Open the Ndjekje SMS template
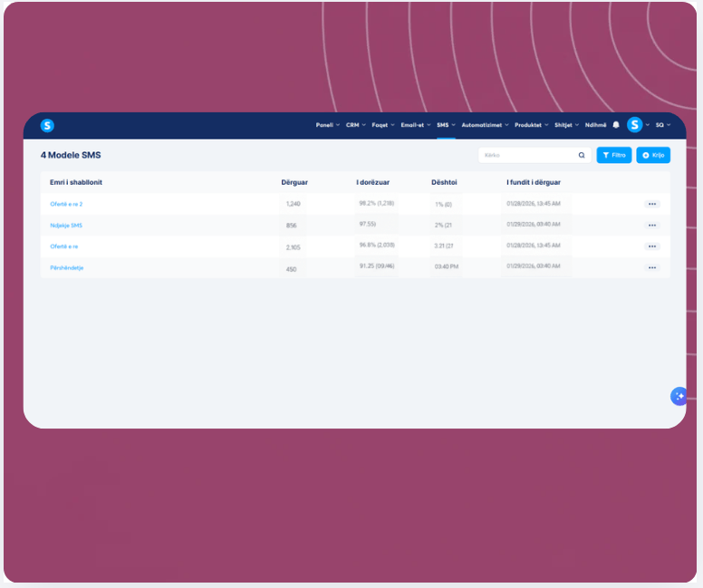This screenshot has width=703, height=588. pyautogui.click(x=66, y=226)
